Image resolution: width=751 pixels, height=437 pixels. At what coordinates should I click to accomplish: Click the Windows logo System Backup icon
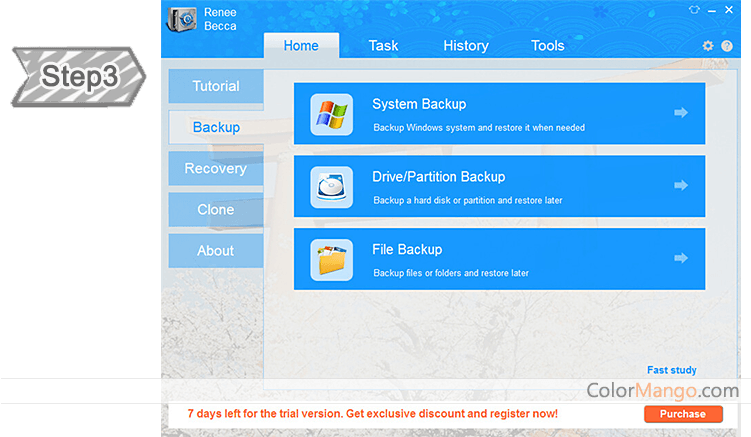pyautogui.click(x=331, y=114)
